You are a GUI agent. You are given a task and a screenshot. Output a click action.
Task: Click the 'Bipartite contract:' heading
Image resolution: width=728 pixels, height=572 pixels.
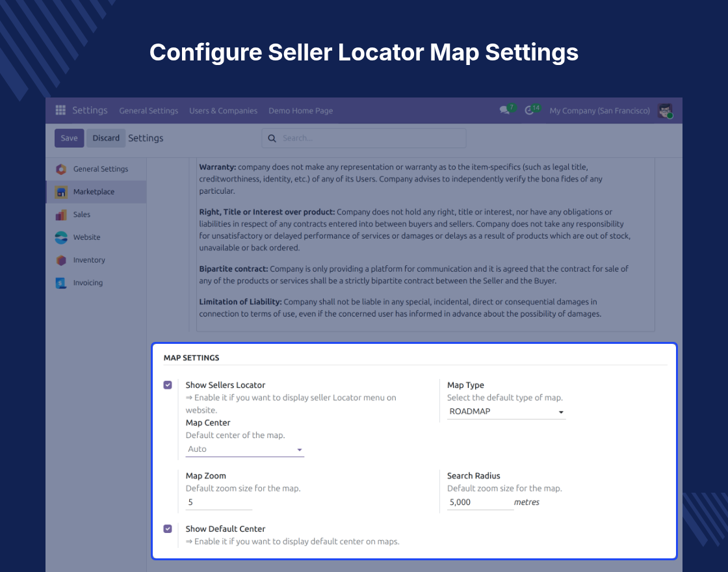233,269
